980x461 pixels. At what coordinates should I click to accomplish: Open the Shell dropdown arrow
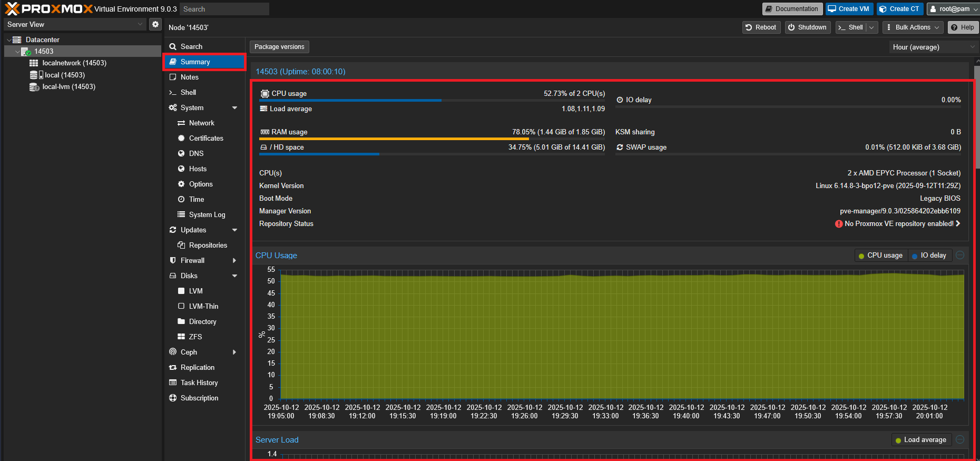click(x=871, y=27)
